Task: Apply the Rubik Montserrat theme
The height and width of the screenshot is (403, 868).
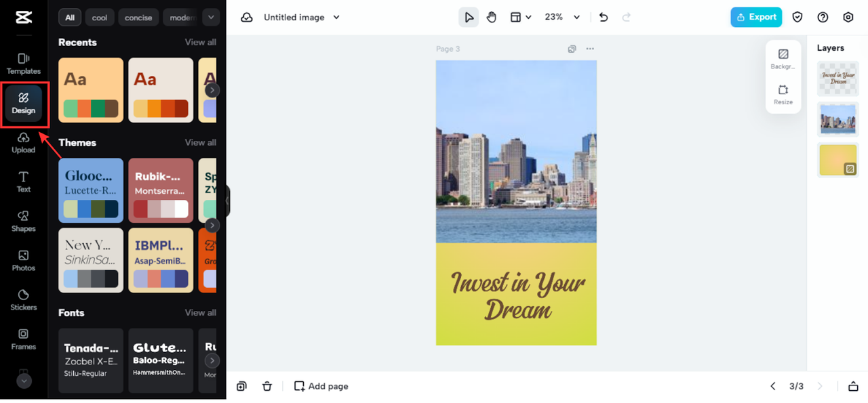Action: coord(161,190)
